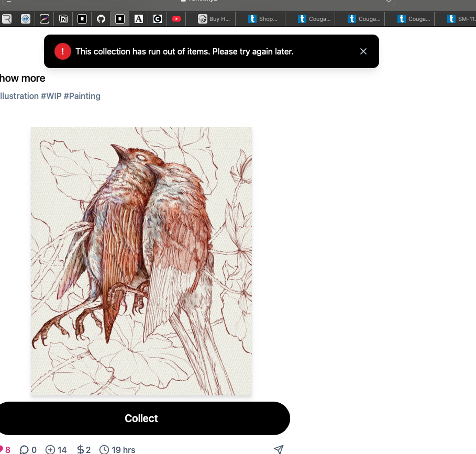Click the 19 hrs time label
476x454 pixels.
click(x=123, y=450)
